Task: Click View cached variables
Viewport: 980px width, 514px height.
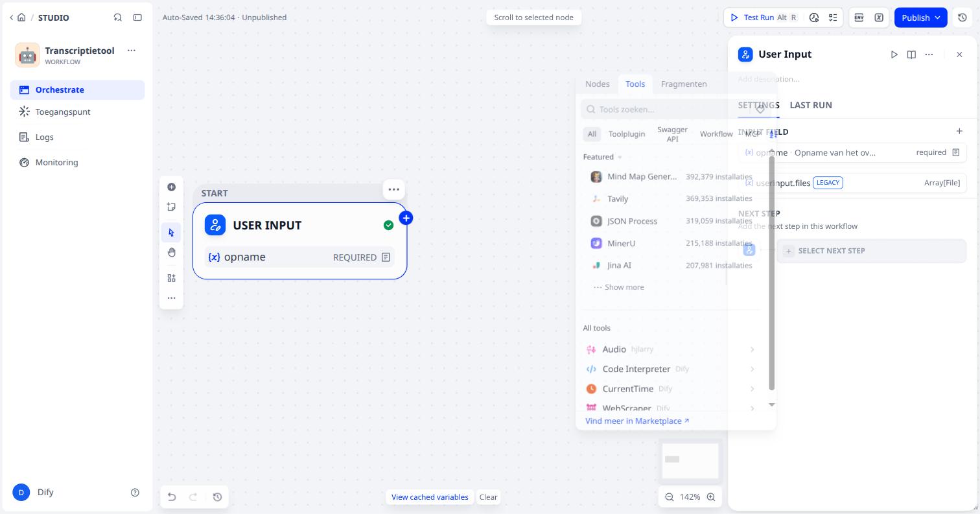Action: 430,497
